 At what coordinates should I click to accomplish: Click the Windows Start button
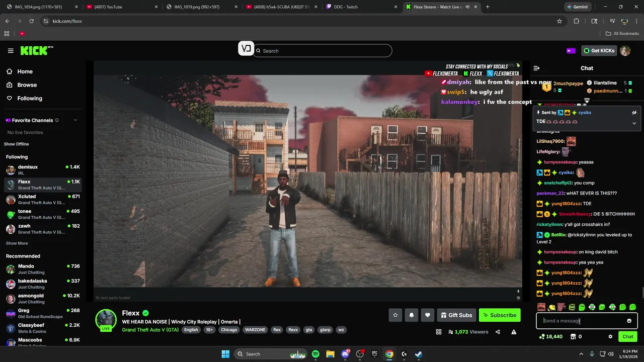(225, 354)
